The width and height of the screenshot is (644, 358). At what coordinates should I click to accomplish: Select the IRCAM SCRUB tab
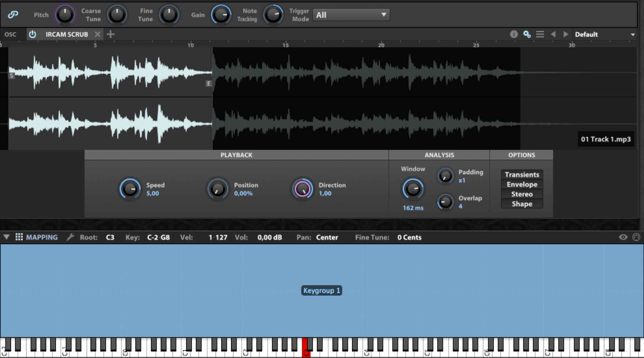coord(67,34)
